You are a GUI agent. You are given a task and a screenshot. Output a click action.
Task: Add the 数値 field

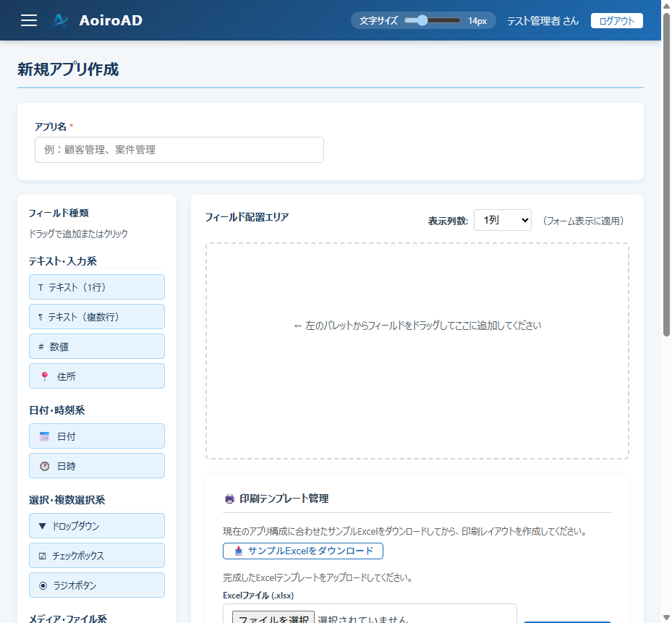click(97, 346)
